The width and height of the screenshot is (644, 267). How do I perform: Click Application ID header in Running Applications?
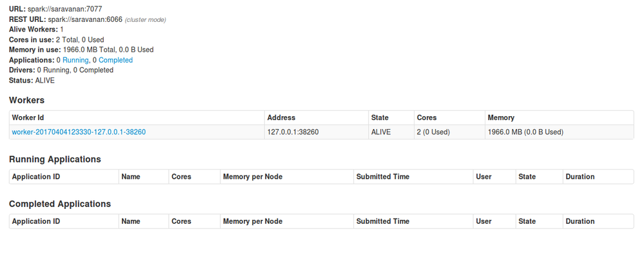36,177
